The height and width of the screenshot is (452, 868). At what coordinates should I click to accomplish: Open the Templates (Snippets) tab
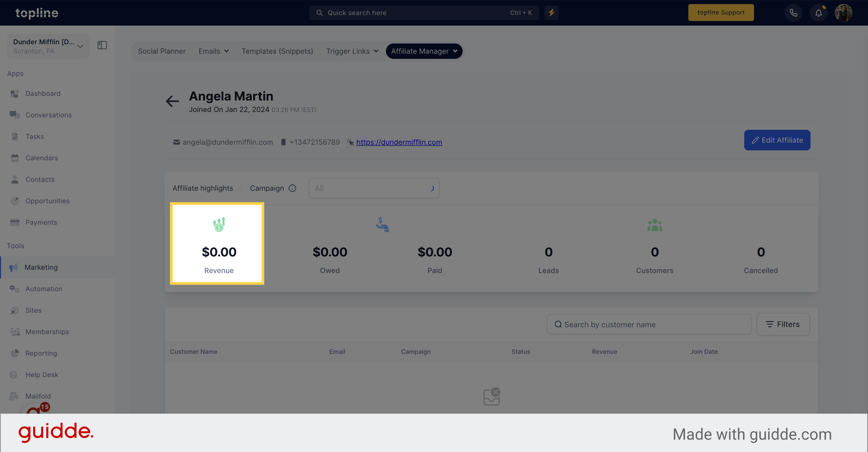click(x=277, y=51)
